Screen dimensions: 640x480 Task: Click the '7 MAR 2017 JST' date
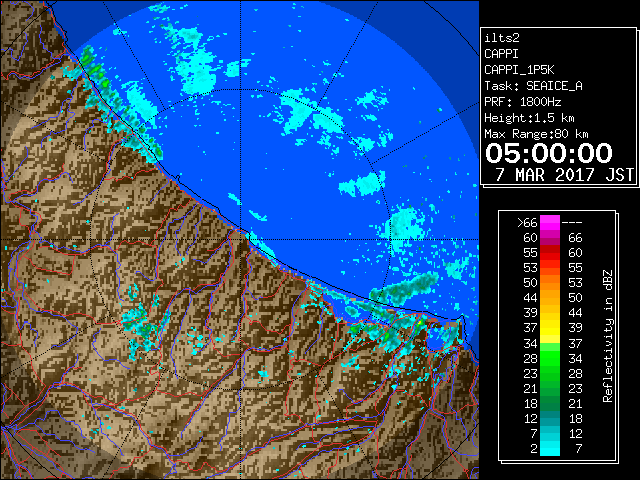pos(564,175)
